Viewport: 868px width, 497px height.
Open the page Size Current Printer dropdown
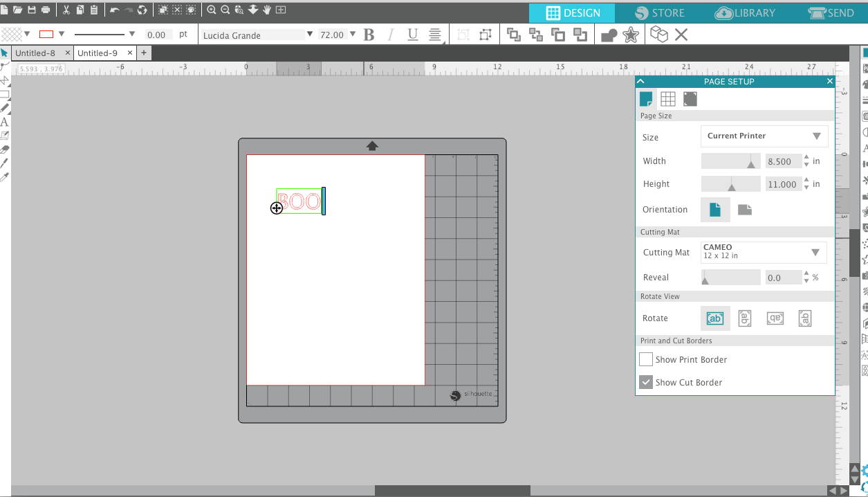coord(764,136)
